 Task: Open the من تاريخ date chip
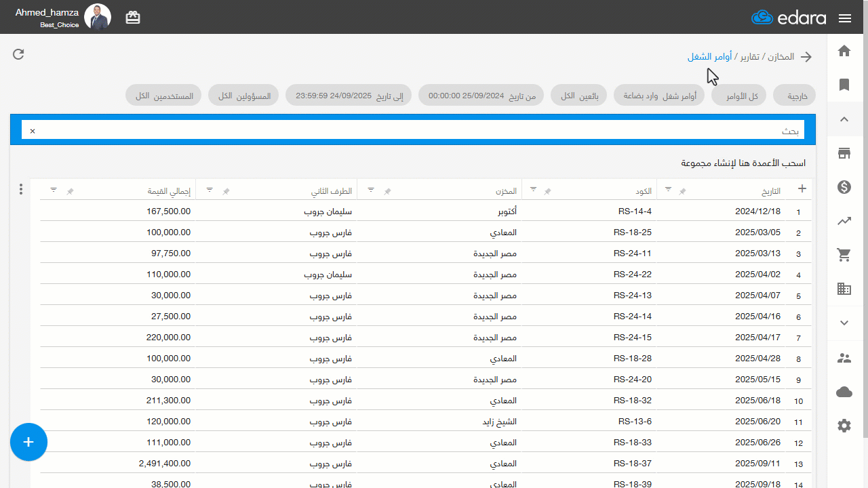[481, 95]
